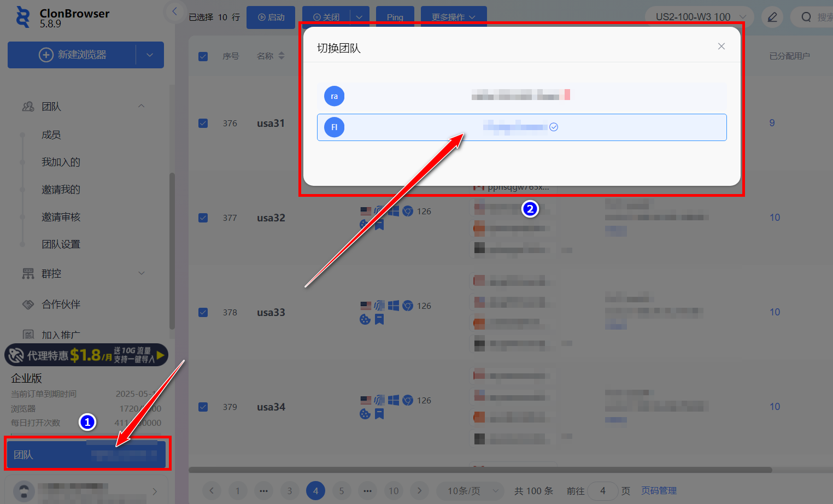Click the 前往 page number input field
Image resolution: width=833 pixels, height=504 pixels.
[x=602, y=491]
